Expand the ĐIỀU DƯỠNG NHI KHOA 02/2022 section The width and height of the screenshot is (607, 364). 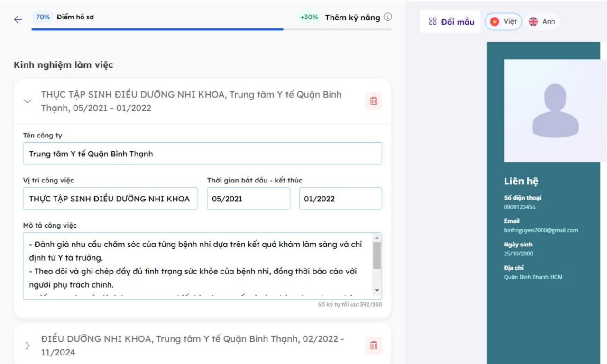coord(27,346)
